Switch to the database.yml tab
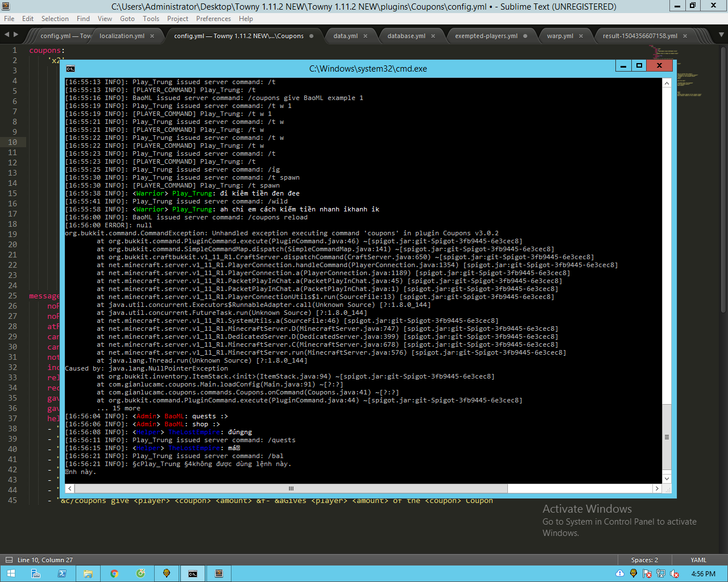Image resolution: width=728 pixels, height=582 pixels. pos(406,36)
